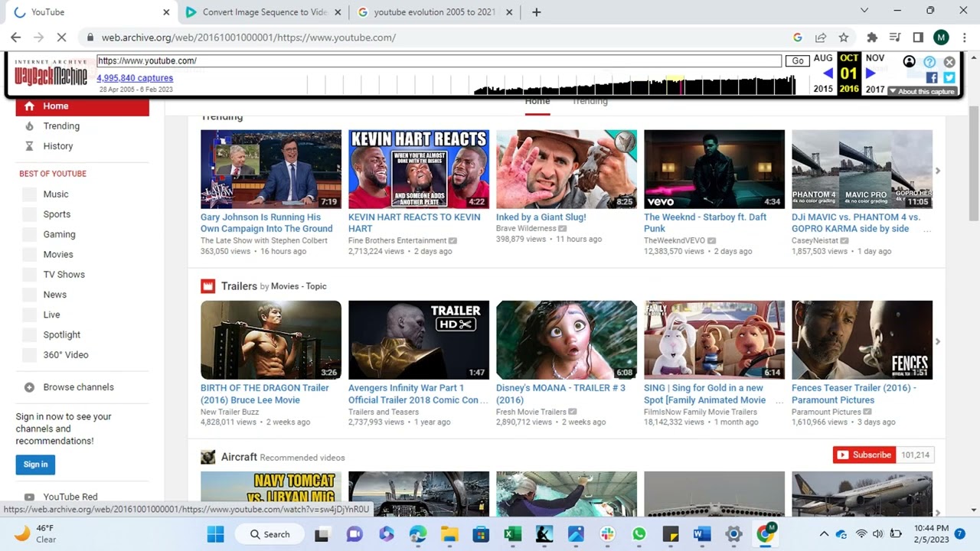Go to next capture blue right arrow
980x551 pixels.
[871, 73]
